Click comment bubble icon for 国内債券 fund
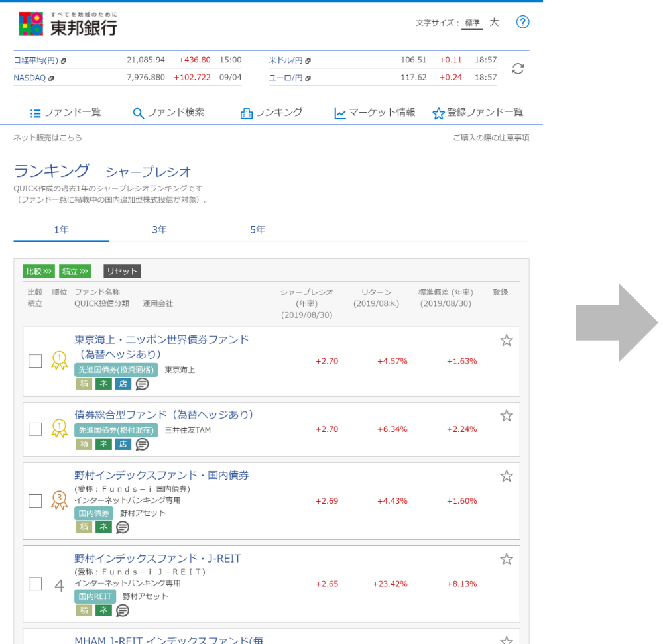The image size is (663, 644). click(x=123, y=527)
